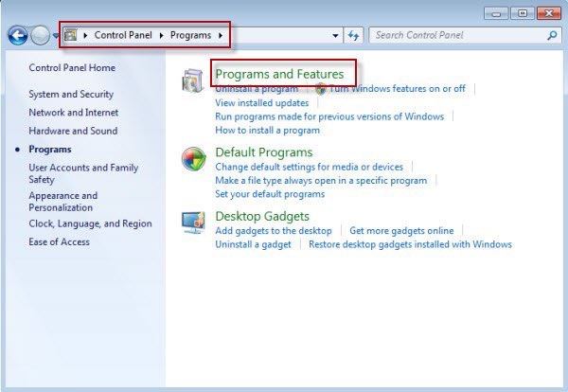Image resolution: width=568 pixels, height=392 pixels.
Task: Select Programs in the breadcrumb path
Action: (190, 35)
